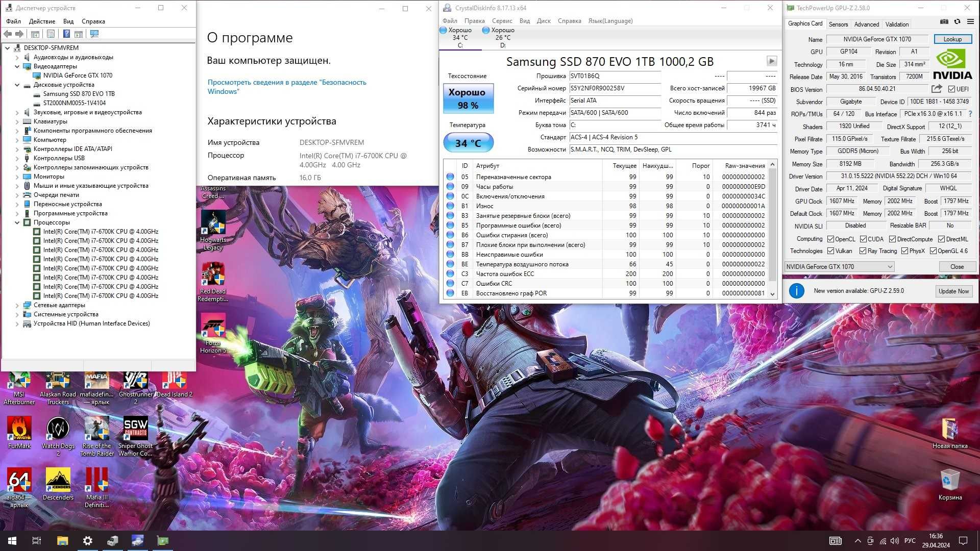Open Сервис menu in CrystalDiskInfo
The height and width of the screenshot is (551, 980).
pos(502,21)
